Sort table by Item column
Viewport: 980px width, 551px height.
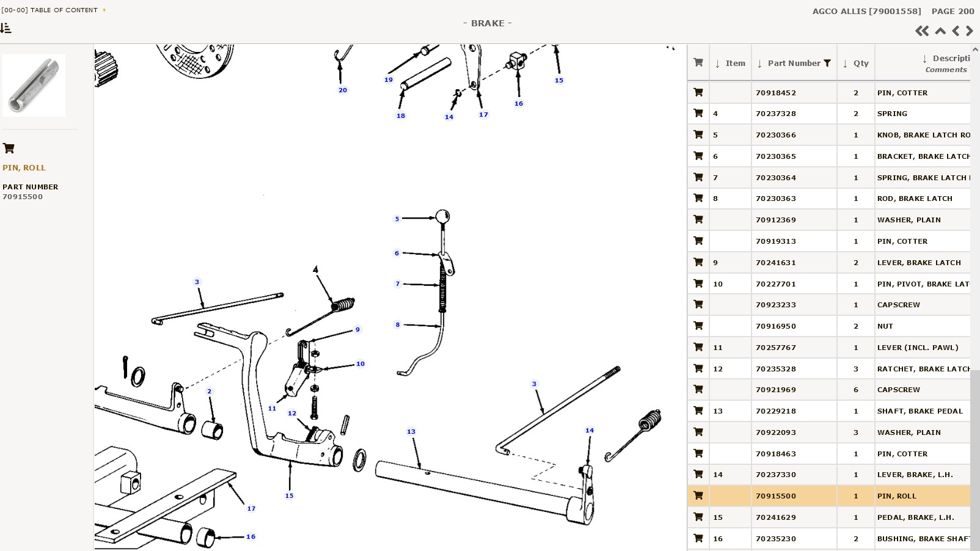tap(730, 64)
